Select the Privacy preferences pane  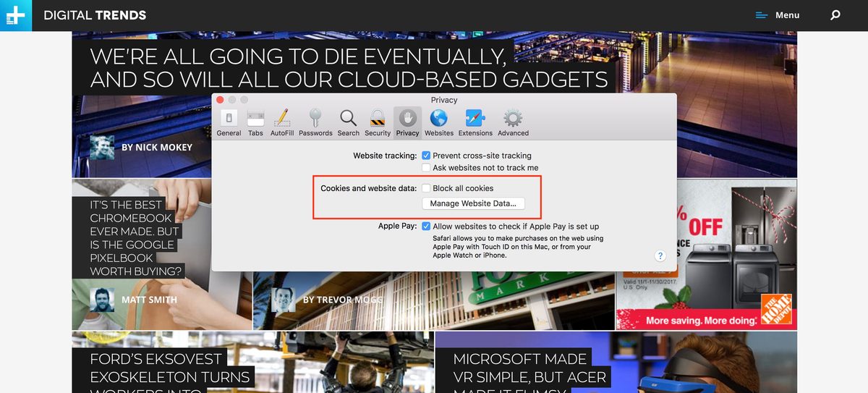pyautogui.click(x=407, y=122)
